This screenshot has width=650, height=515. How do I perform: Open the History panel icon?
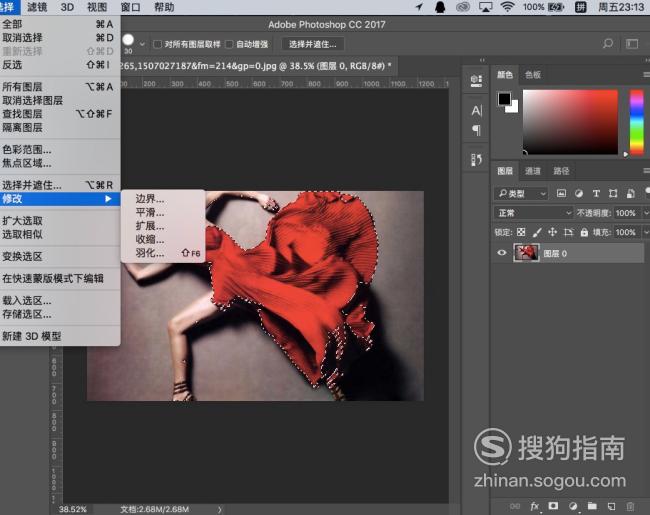pyautogui.click(x=476, y=160)
